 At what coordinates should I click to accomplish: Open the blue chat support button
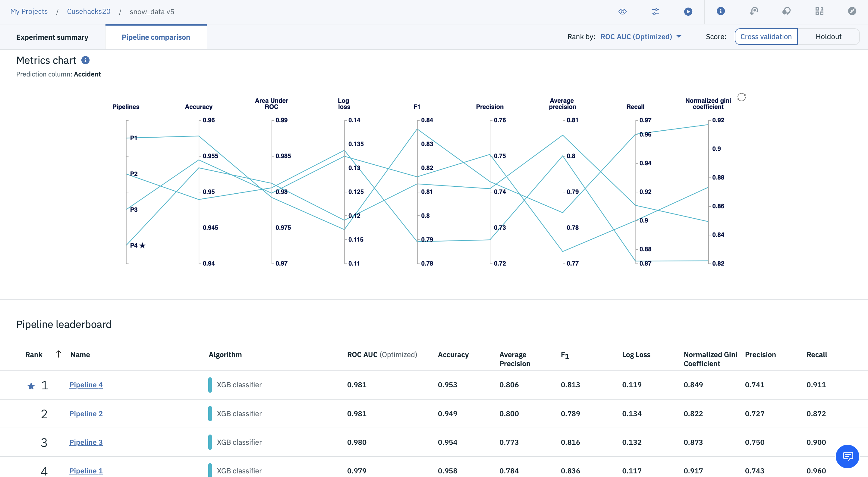(x=847, y=456)
